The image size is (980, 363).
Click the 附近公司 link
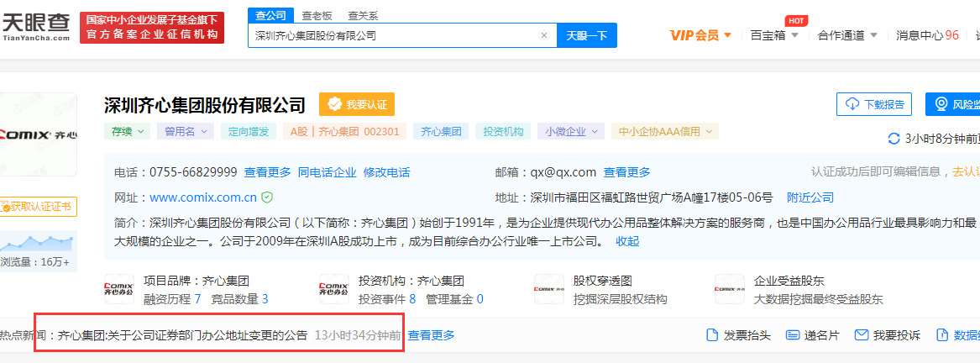[x=810, y=197]
